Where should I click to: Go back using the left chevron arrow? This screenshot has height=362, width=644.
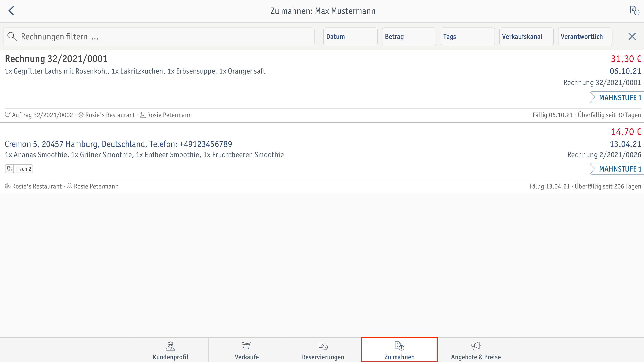11,11
